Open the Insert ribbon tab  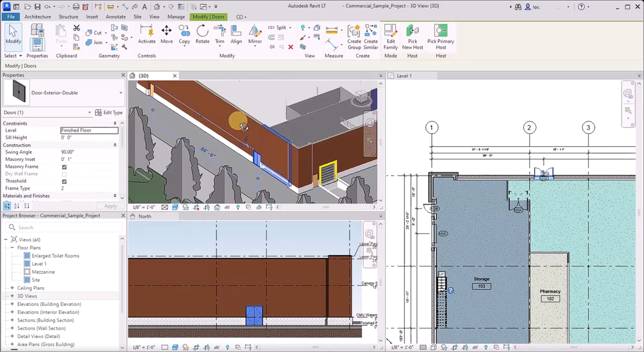(92, 17)
